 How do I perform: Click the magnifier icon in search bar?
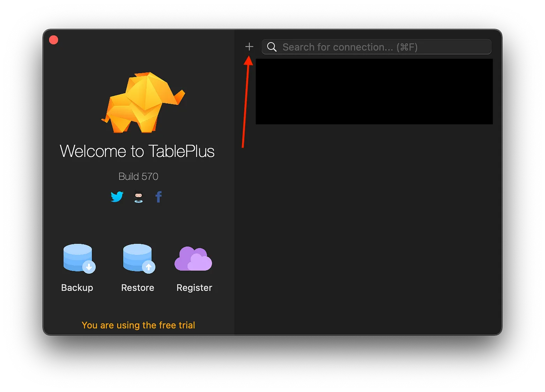click(272, 47)
